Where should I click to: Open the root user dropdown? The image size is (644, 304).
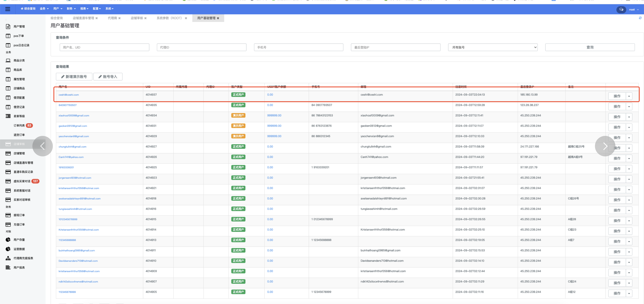[634, 10]
